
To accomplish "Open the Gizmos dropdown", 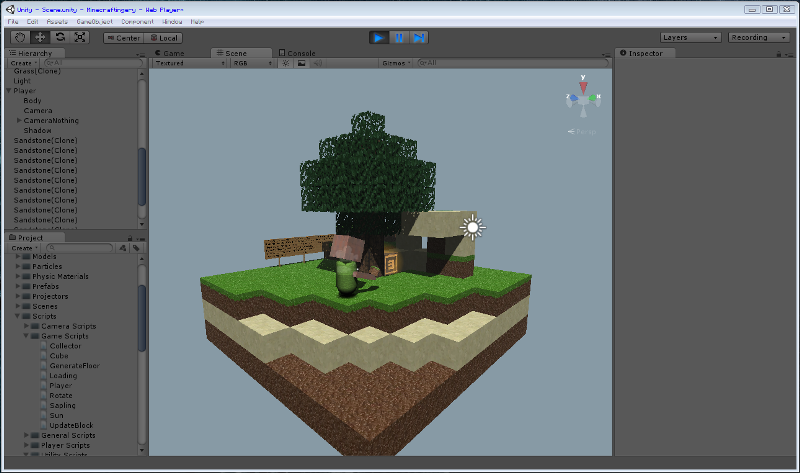I will [x=396, y=63].
